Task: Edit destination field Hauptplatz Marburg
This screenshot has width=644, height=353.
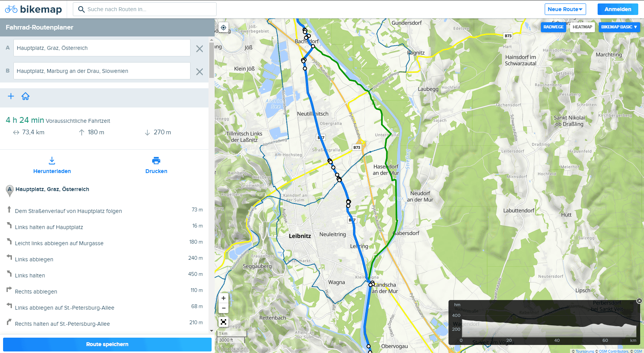Action: click(x=102, y=71)
